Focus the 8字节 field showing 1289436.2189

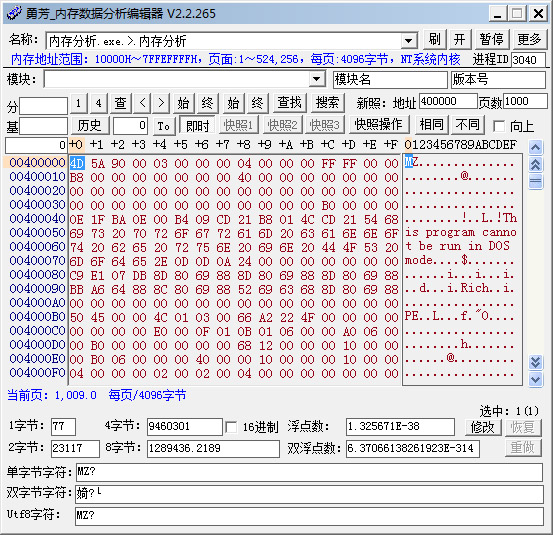point(213,448)
